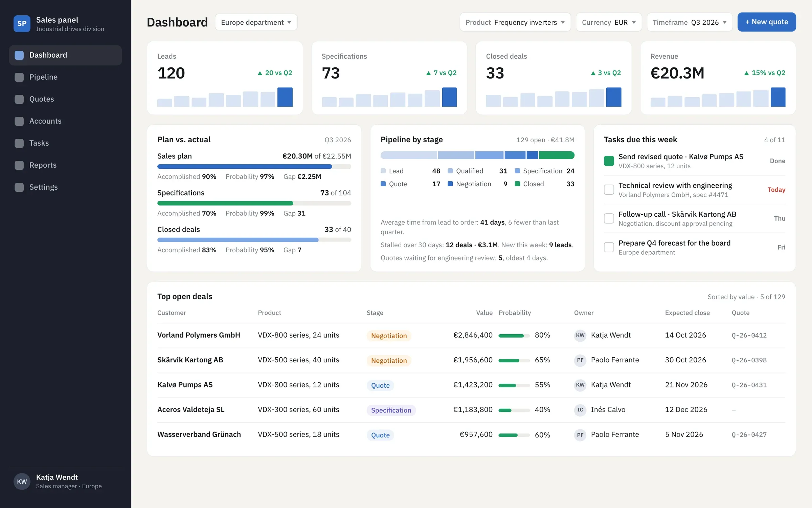Click the Sales plan progress bar
The image size is (812, 508).
254,167
